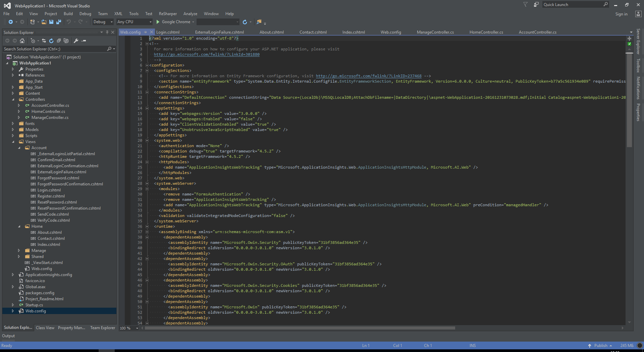
Task: Refresh Solution Explorer with circular arrow
Action: [x=51, y=41]
